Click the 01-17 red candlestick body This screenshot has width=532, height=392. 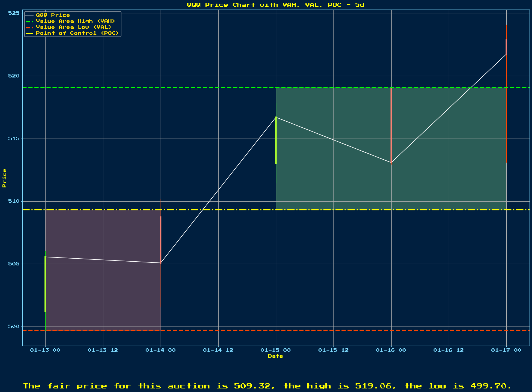pos(506,47)
